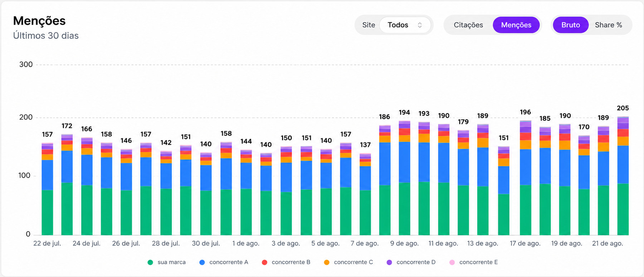The width and height of the screenshot is (644, 277).
Task: Toggle the concorrente A legend entry
Action: click(x=224, y=262)
